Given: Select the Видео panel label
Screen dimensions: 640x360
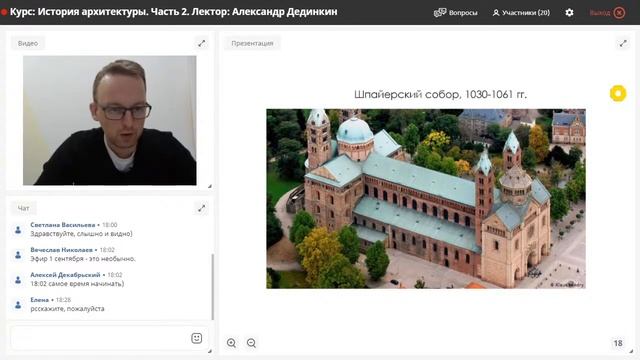Looking at the screenshot, I should 28,43.
